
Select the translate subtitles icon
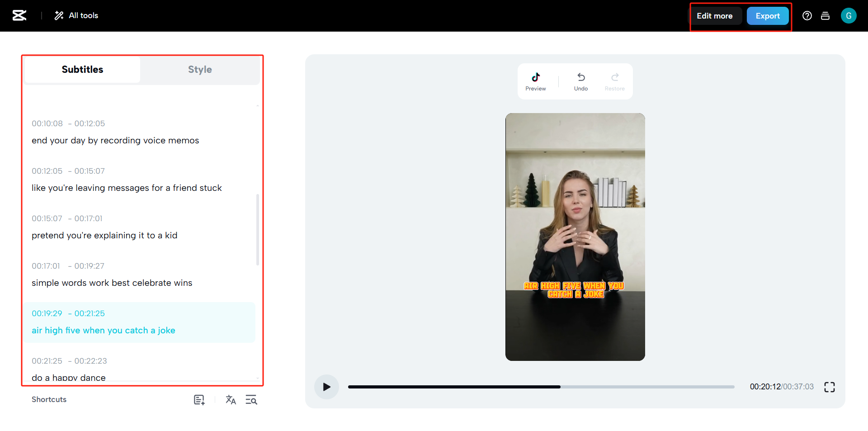click(231, 400)
